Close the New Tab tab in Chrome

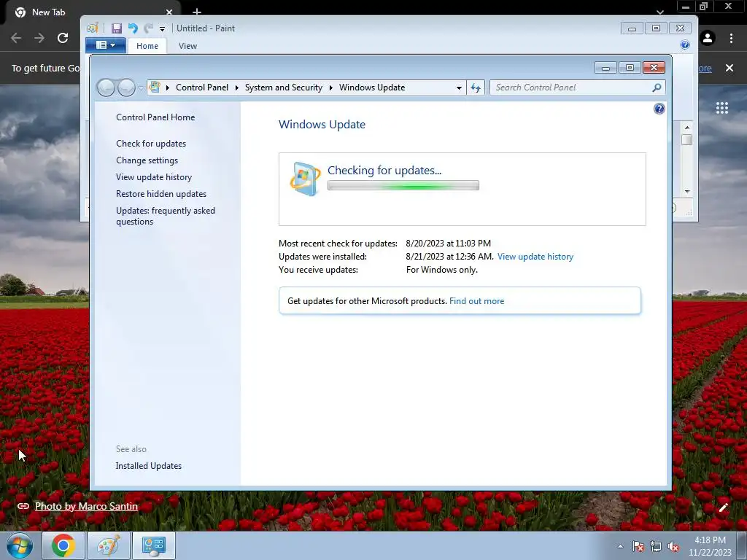tap(169, 12)
